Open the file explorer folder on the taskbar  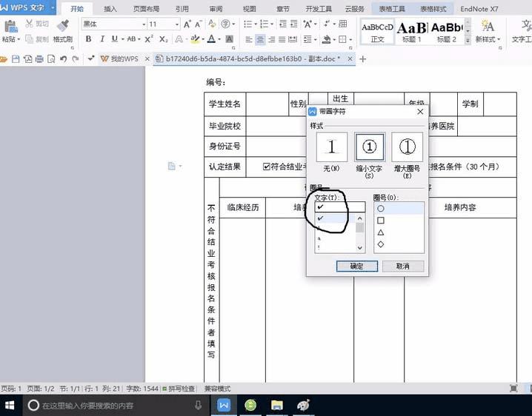(276, 405)
